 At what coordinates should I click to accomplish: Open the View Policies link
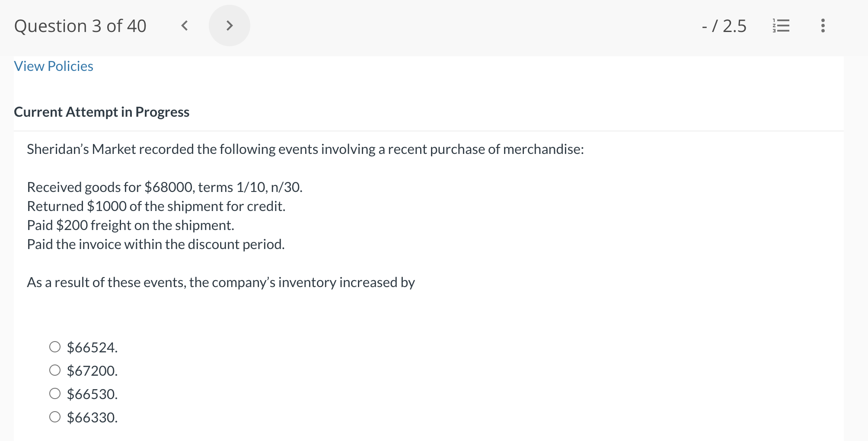(54, 66)
